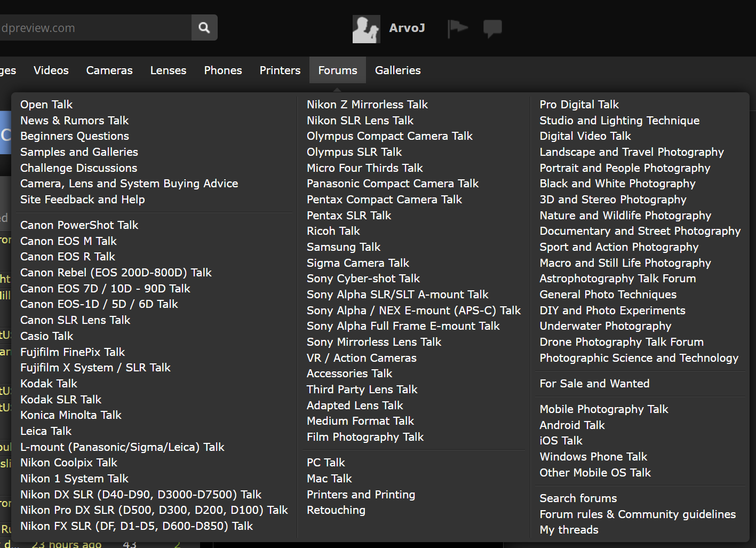Image resolution: width=756 pixels, height=548 pixels.
Task: Go to Studio and Lighting Technique
Action: point(619,121)
